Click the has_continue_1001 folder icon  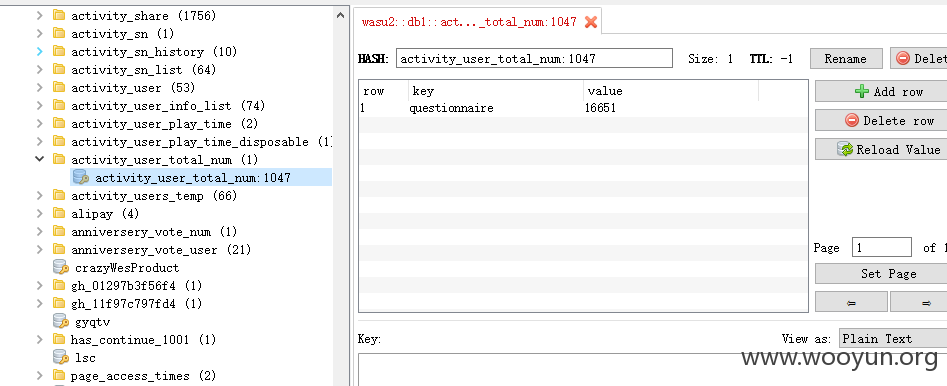point(59,339)
